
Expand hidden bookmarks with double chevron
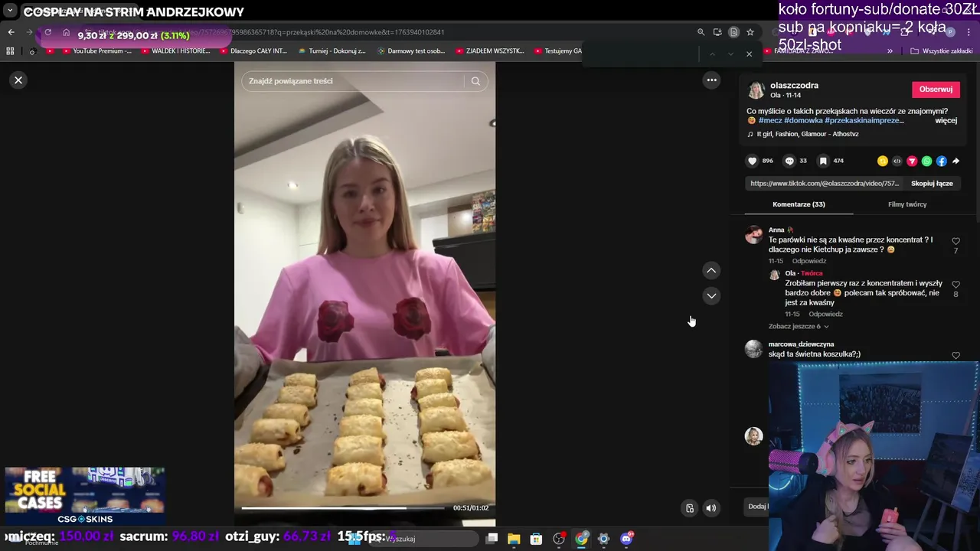click(x=890, y=51)
